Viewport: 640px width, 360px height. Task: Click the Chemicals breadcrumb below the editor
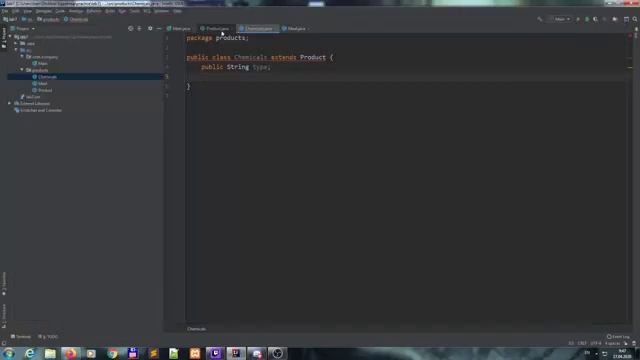tap(196, 329)
